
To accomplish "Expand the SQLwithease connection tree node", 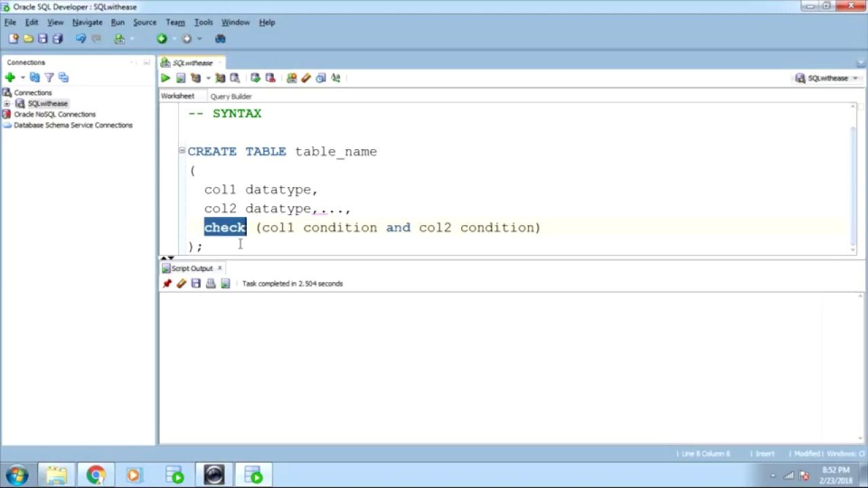I will tap(7, 104).
